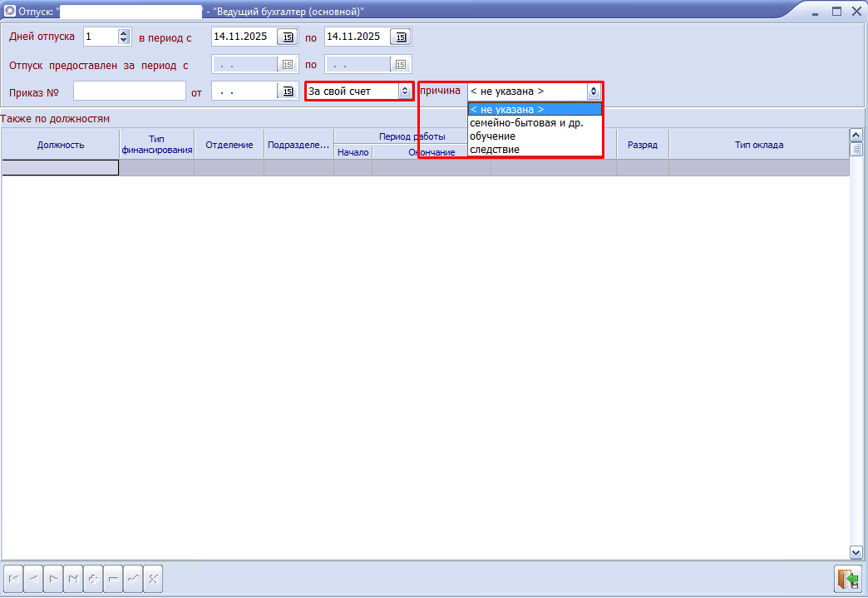Screen dimensions: 868x598
Task: Click previous record arrow button
Action: [x=33, y=578]
